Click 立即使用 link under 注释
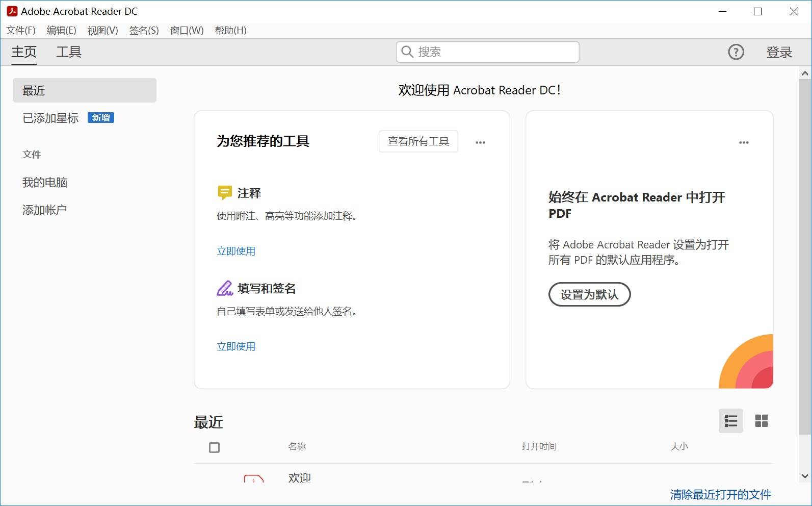This screenshot has height=506, width=812. coord(236,251)
